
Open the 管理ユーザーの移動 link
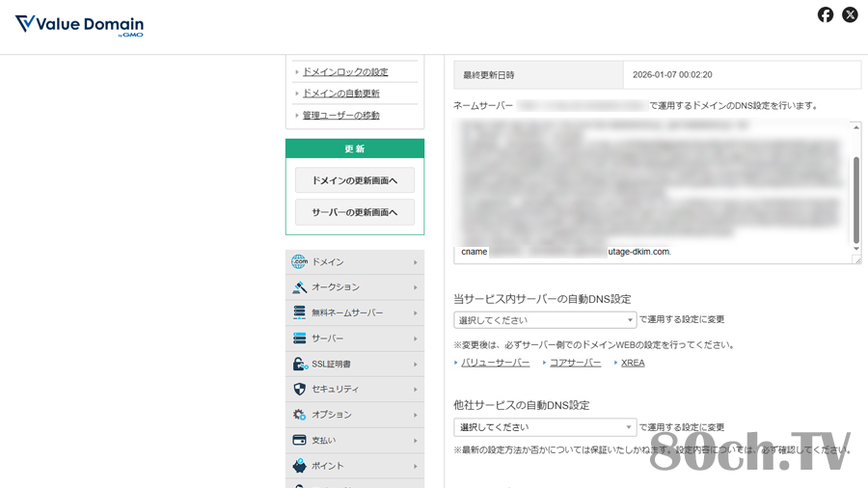pyautogui.click(x=341, y=115)
